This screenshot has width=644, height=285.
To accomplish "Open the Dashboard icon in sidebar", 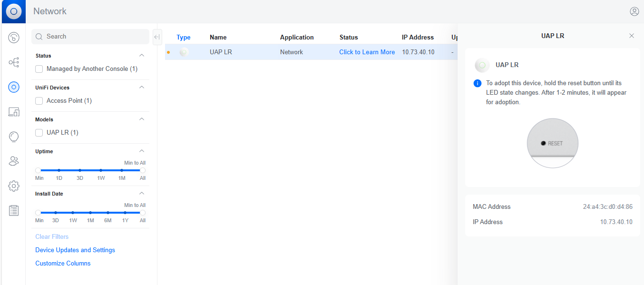I will [x=14, y=37].
